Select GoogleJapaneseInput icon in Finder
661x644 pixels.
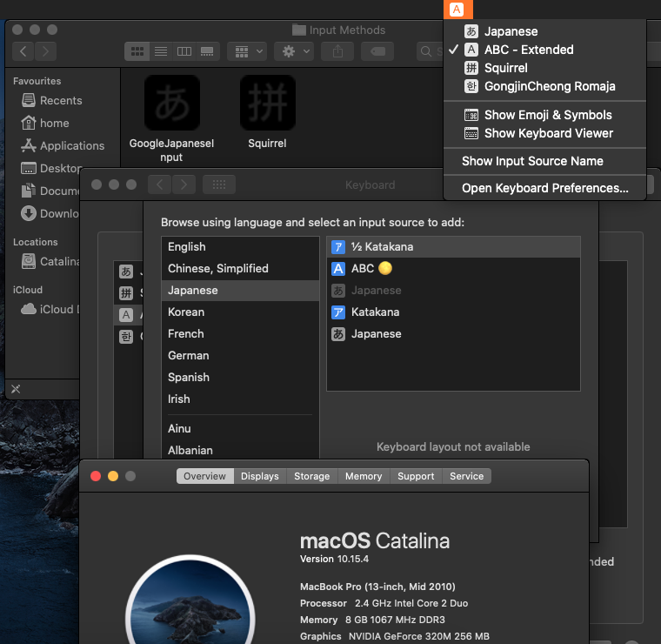(x=171, y=103)
